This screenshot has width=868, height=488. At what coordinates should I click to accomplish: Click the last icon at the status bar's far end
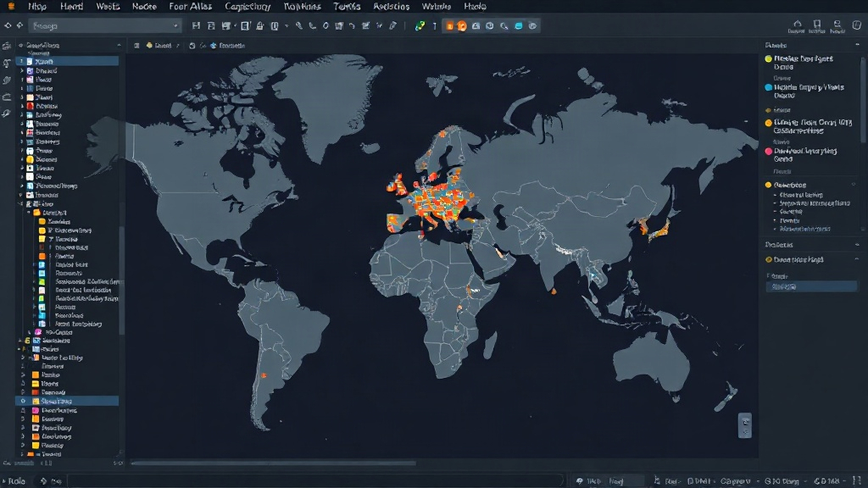(857, 481)
